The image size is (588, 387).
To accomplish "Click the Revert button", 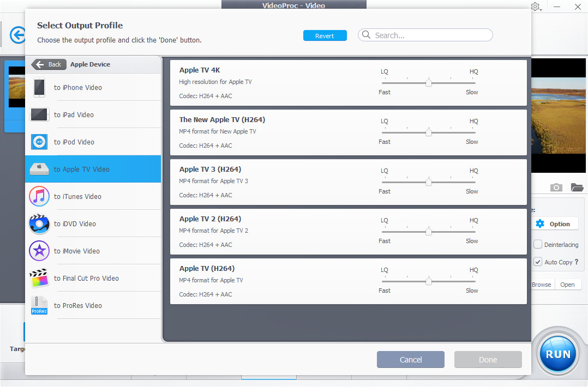I will 325,35.
